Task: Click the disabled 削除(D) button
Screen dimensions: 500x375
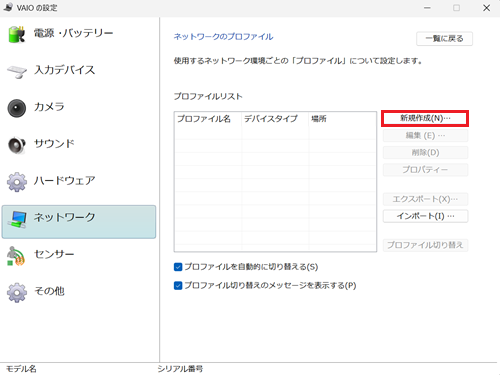Action: click(425, 153)
